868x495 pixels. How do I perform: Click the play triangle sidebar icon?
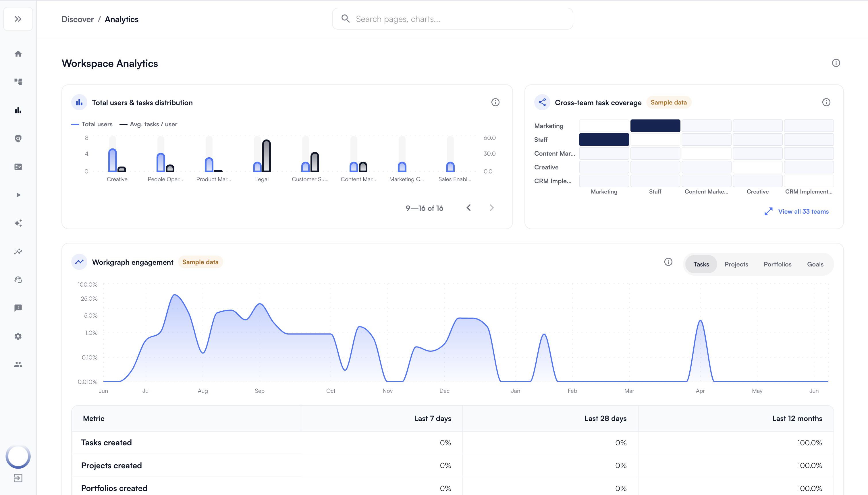point(18,195)
